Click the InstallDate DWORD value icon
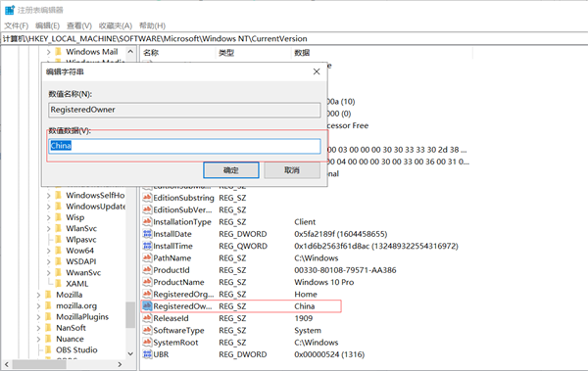 [147, 234]
